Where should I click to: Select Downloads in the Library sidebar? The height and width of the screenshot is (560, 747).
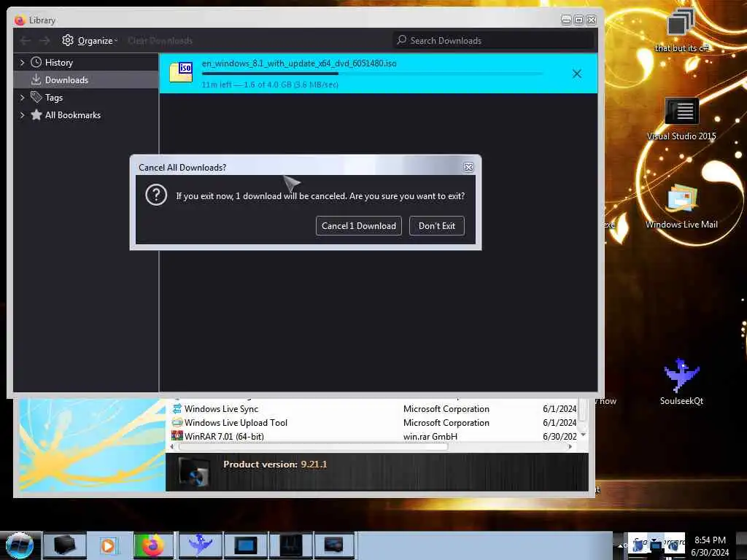pyautogui.click(x=86, y=80)
